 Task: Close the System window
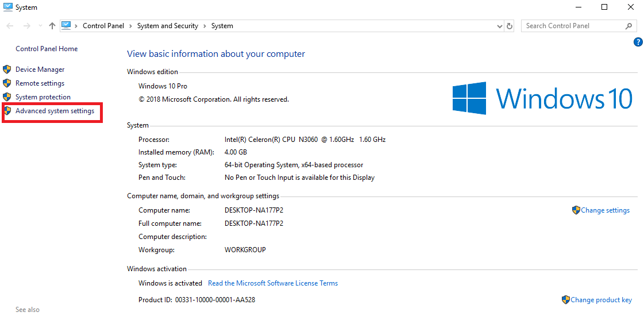pyautogui.click(x=630, y=7)
